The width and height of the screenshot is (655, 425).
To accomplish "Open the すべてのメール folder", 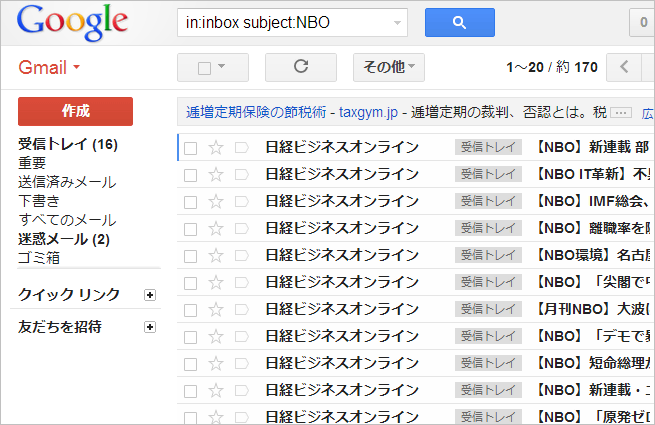I will pyautogui.click(x=67, y=220).
